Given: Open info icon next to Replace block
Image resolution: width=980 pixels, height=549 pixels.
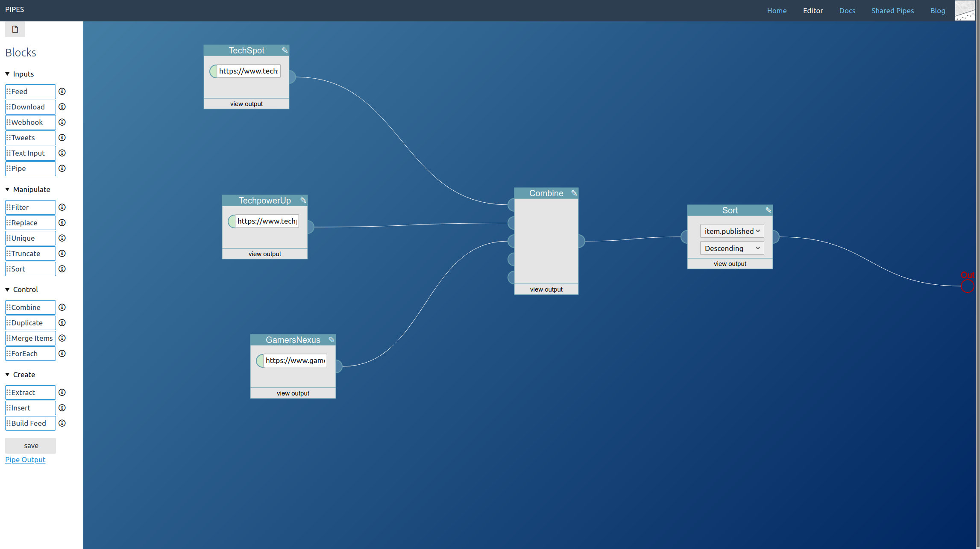Looking at the screenshot, I should (x=62, y=223).
